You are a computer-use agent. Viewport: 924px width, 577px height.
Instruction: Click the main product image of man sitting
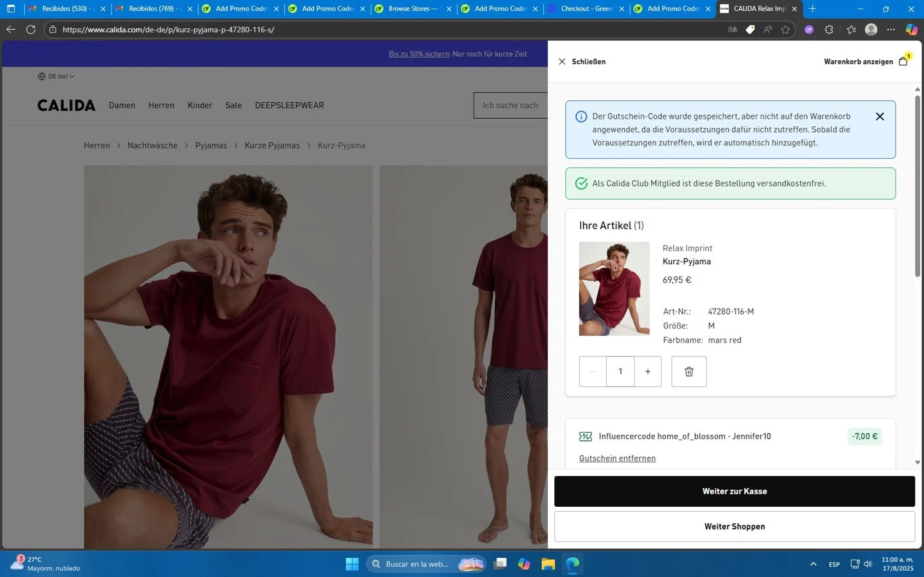tap(229, 357)
